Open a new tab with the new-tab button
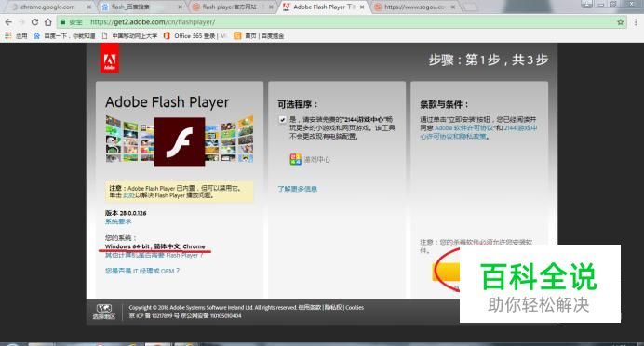644x346 pixels. click(x=470, y=7)
